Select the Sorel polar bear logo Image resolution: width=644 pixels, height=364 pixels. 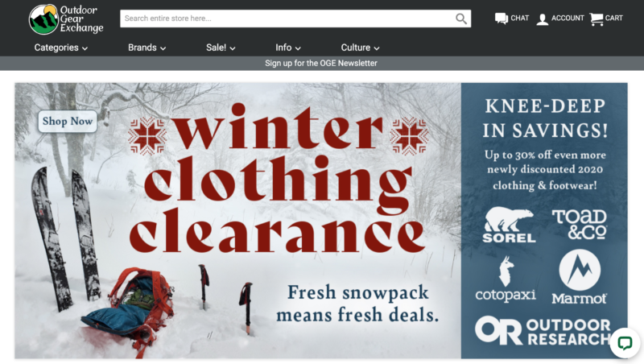tap(509, 225)
